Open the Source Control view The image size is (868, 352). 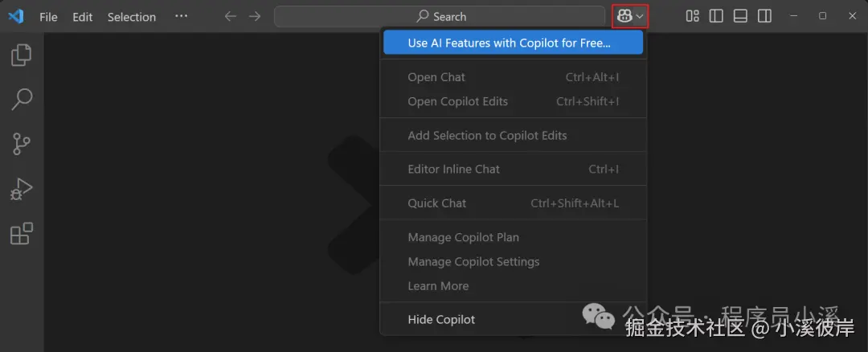pyautogui.click(x=21, y=145)
